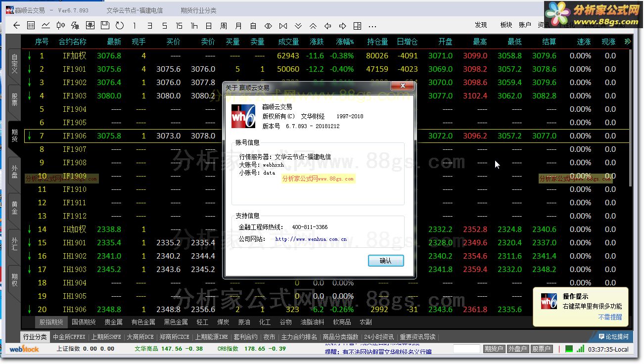Open the 账户 menu
This screenshot has width=644, height=364.
[525, 25]
